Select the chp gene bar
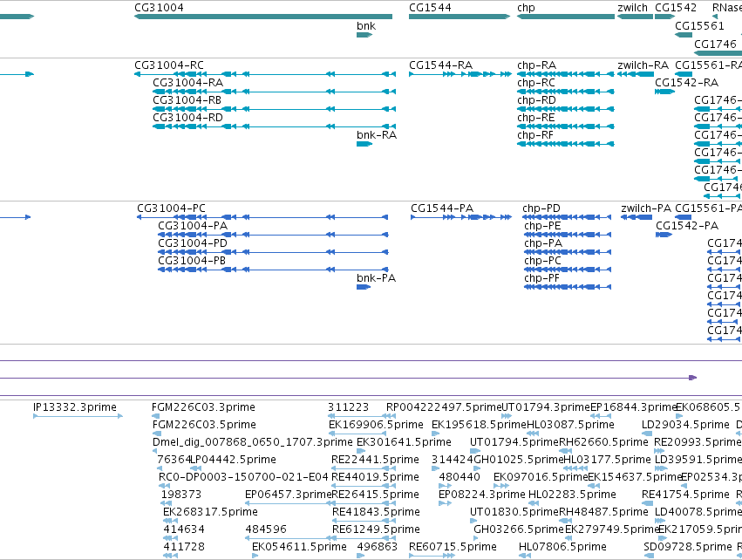This screenshot has height=560, width=742. (566, 17)
